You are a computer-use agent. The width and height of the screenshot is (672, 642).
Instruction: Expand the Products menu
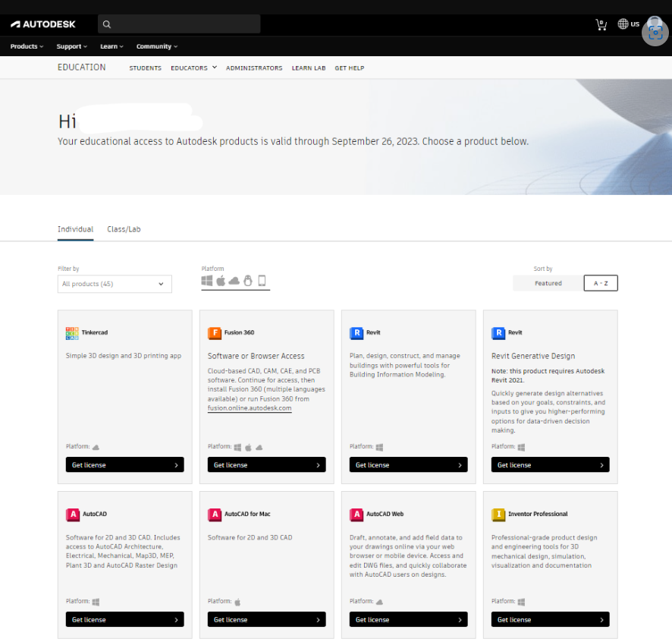click(x=27, y=46)
